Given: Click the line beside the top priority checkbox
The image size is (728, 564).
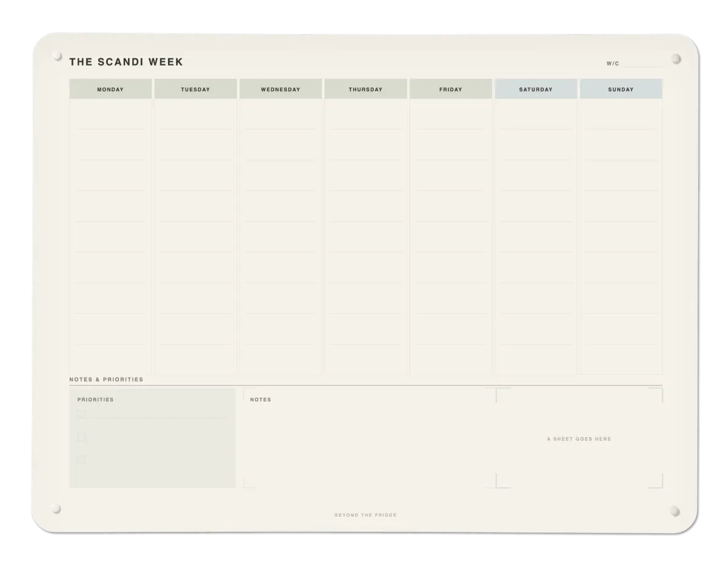Looking at the screenshot, I should (x=160, y=418).
